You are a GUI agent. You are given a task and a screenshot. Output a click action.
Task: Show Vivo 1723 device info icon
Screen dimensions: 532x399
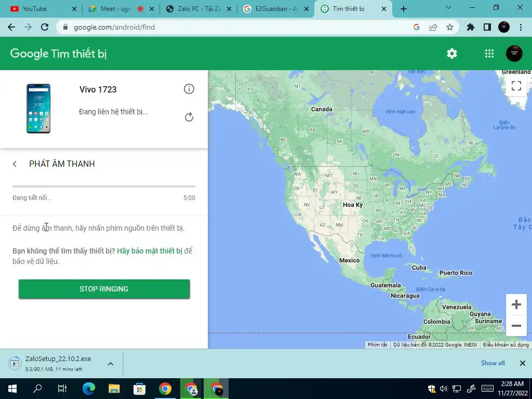coord(189,89)
